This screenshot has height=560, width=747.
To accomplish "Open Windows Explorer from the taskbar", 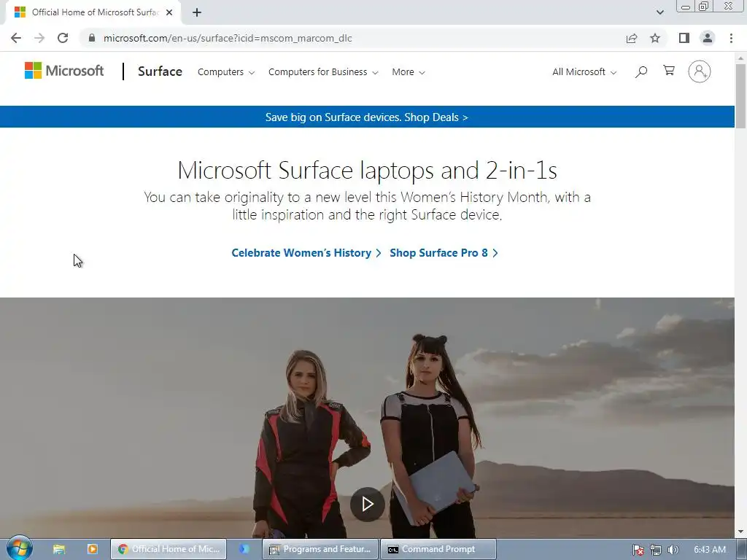I will coord(58,549).
